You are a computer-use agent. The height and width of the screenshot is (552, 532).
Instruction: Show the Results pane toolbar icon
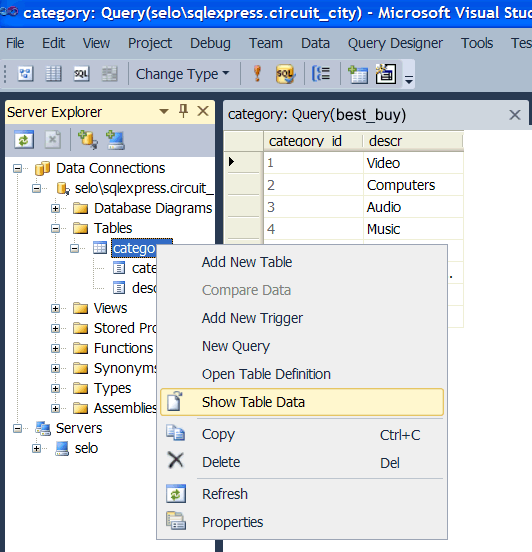[x=109, y=74]
